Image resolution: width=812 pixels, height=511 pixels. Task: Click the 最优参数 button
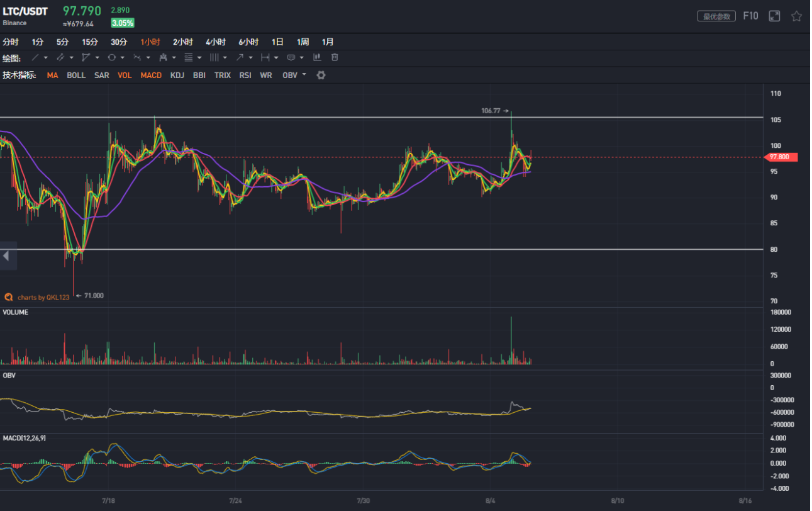click(x=716, y=16)
